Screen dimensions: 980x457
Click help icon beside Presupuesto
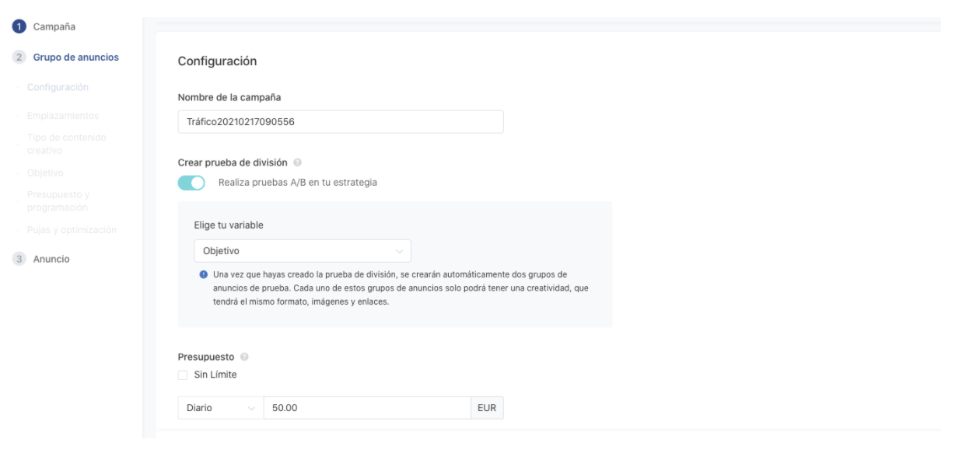pyautogui.click(x=243, y=358)
